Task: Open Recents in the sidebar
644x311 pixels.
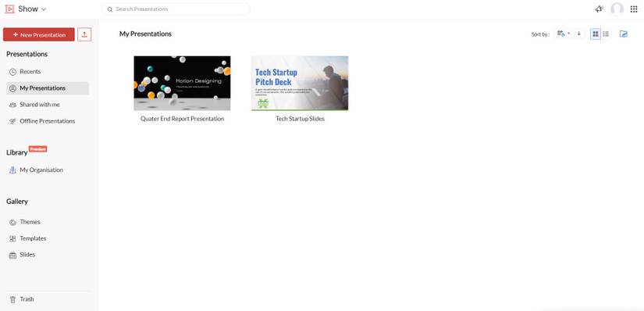Action: [48, 72]
